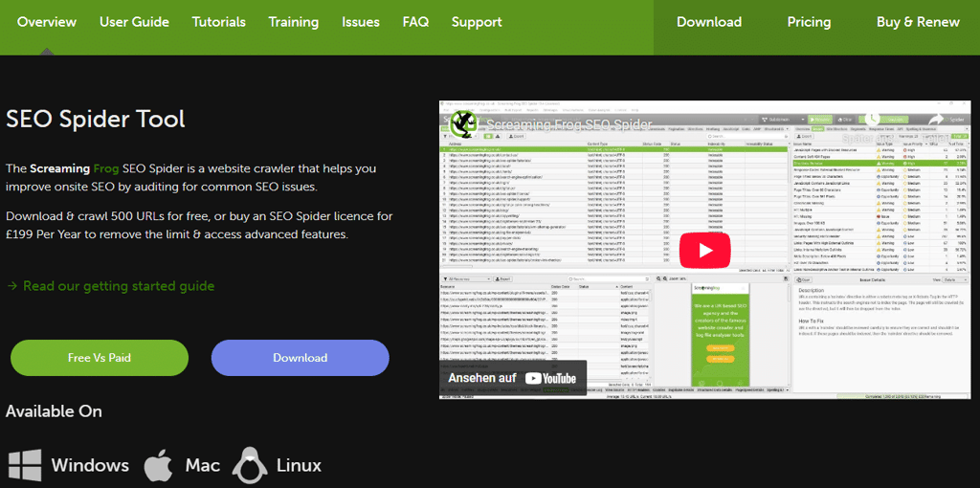Click the Apple Mac logo icon
The image size is (980, 488).
pos(158,465)
